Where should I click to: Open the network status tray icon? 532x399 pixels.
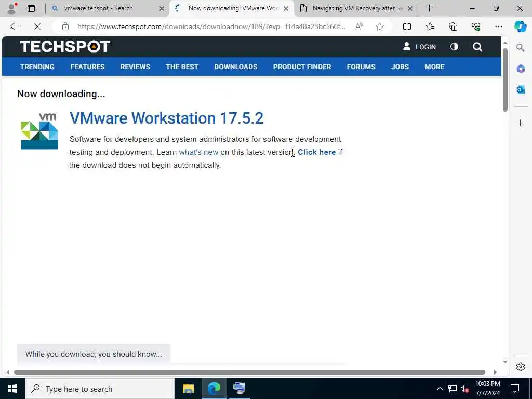point(453,389)
